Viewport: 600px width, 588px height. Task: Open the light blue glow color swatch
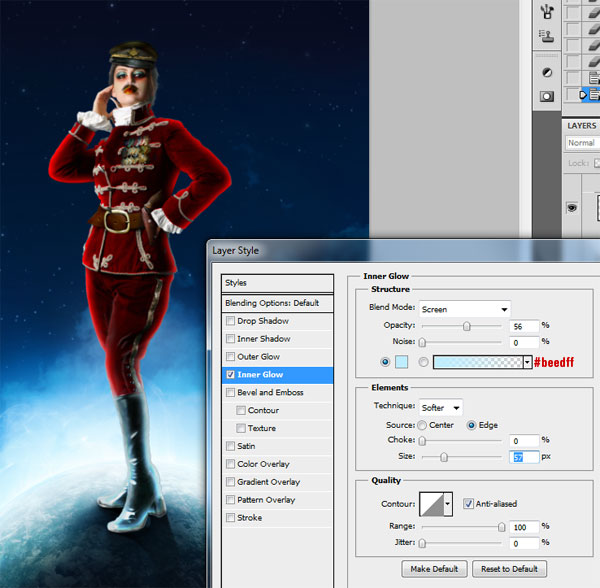(x=401, y=362)
